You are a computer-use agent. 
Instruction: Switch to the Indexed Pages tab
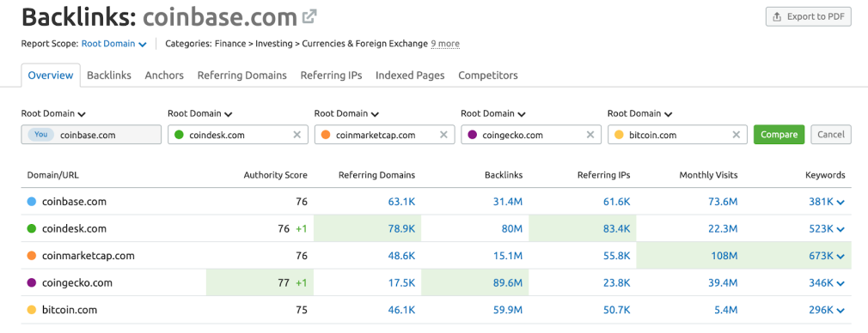click(x=410, y=76)
